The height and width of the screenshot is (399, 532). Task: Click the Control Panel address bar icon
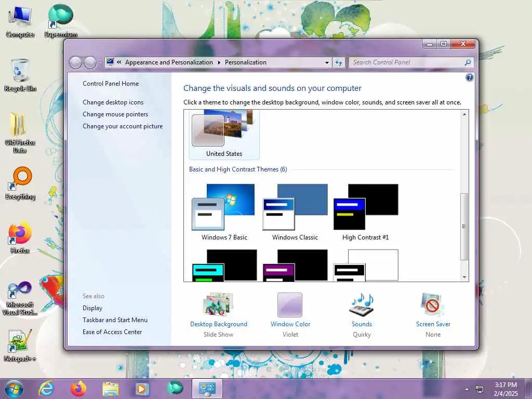click(x=110, y=62)
